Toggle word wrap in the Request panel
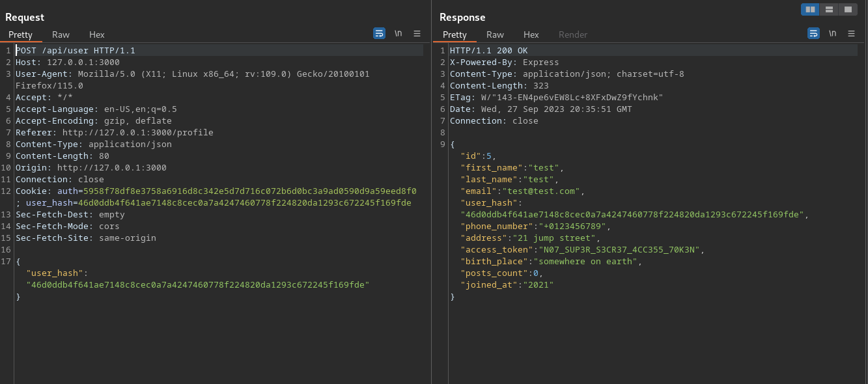The height and width of the screenshot is (384, 868). tap(379, 33)
